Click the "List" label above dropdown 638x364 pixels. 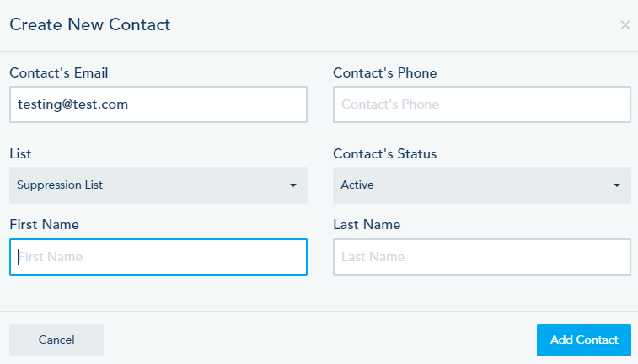tap(20, 154)
